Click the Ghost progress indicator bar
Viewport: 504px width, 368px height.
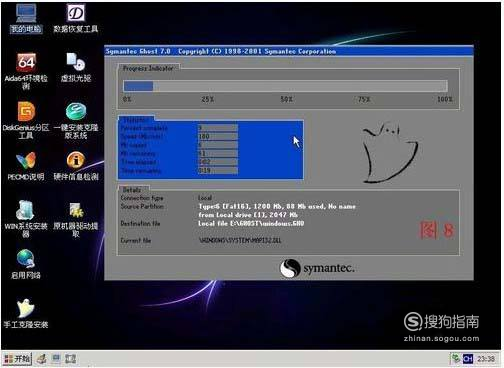(285, 86)
